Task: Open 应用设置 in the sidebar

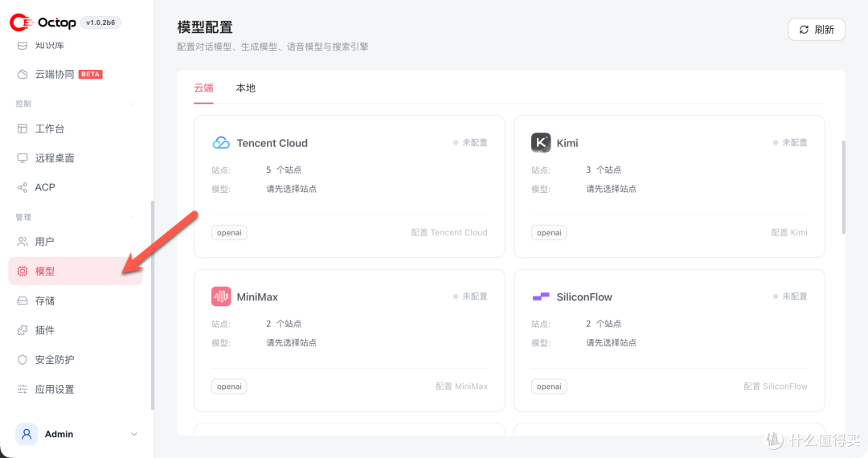Action: click(76, 390)
